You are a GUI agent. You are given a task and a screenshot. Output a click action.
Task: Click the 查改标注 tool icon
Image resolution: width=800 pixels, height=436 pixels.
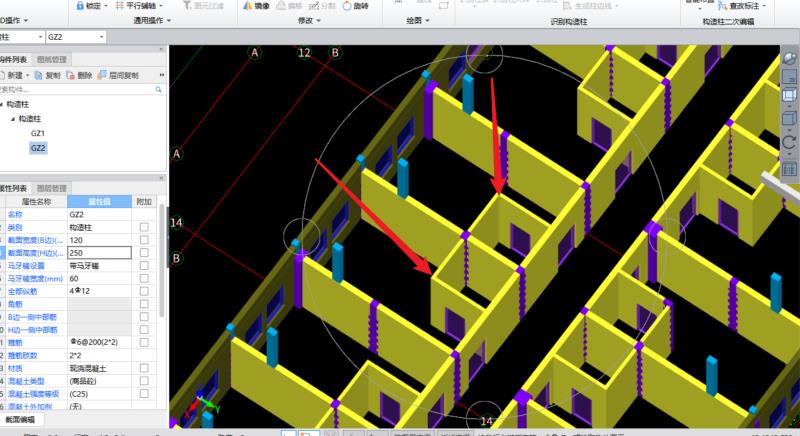722,6
